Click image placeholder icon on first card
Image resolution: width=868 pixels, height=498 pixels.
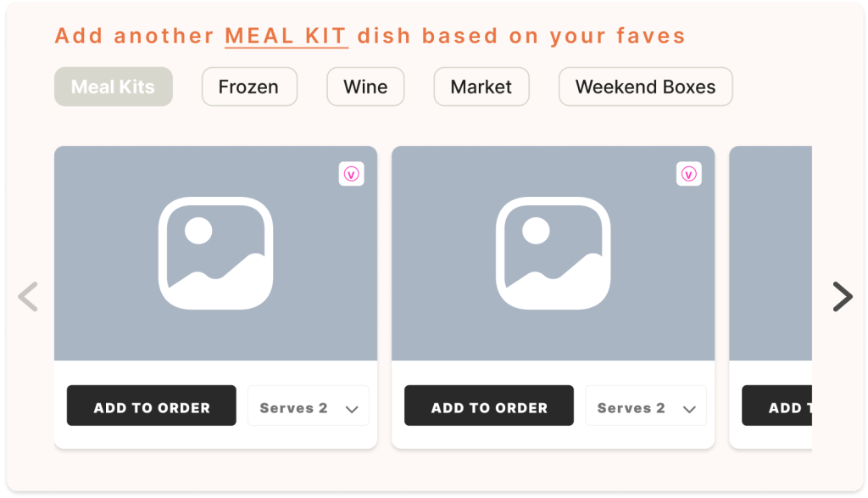point(215,253)
